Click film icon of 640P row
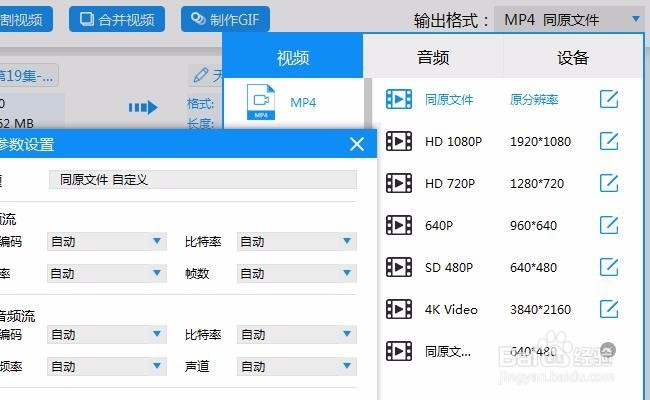This screenshot has height=400, width=650. (399, 225)
